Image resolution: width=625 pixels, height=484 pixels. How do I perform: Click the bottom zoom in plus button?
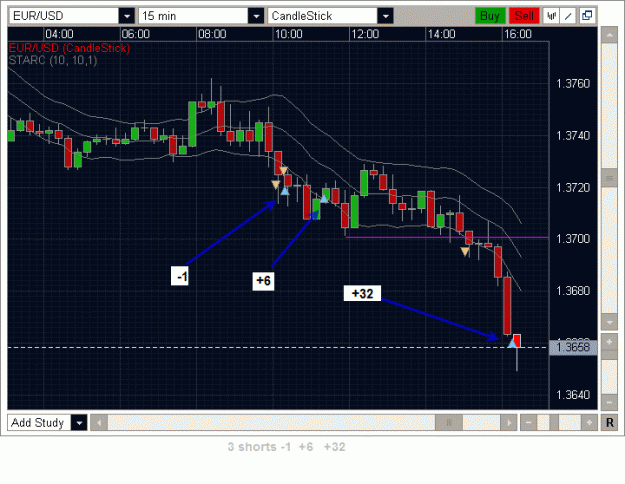[x=589, y=423]
